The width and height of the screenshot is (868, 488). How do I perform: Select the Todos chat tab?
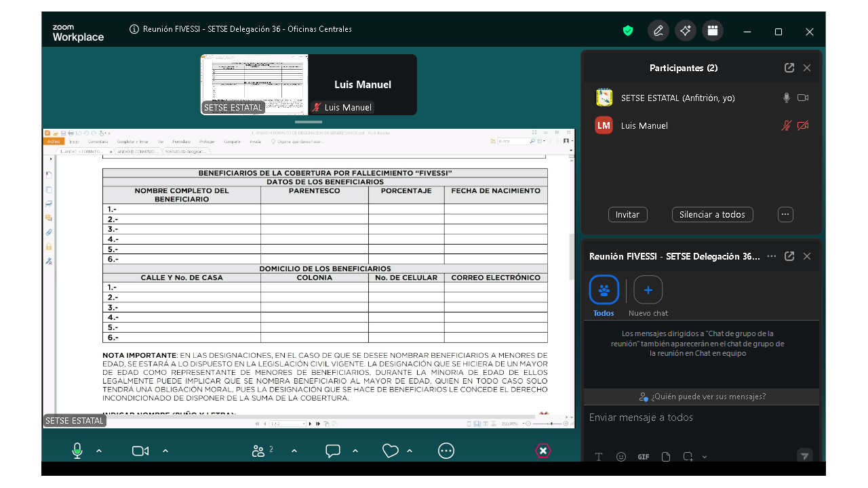tap(604, 290)
